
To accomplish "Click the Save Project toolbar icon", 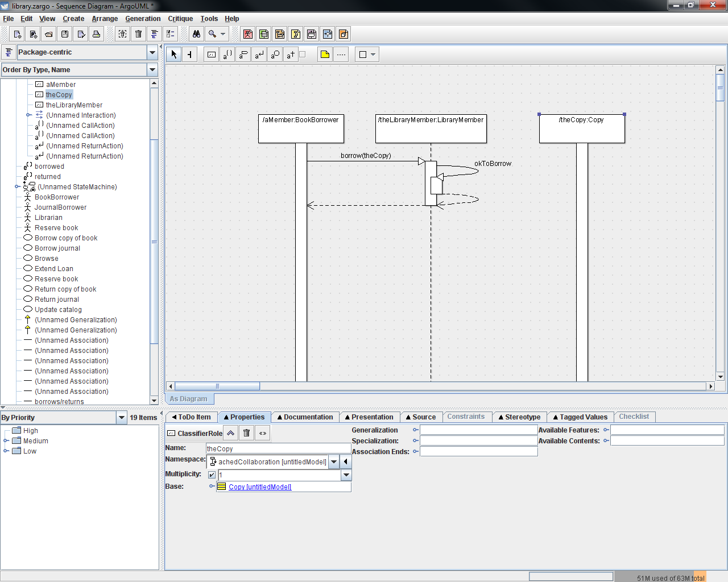I will (65, 34).
